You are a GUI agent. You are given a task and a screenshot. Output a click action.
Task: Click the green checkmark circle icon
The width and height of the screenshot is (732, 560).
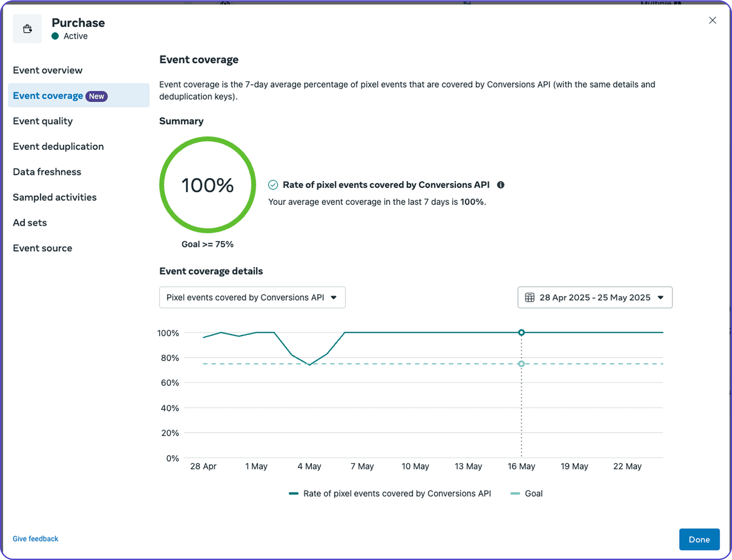(x=273, y=185)
